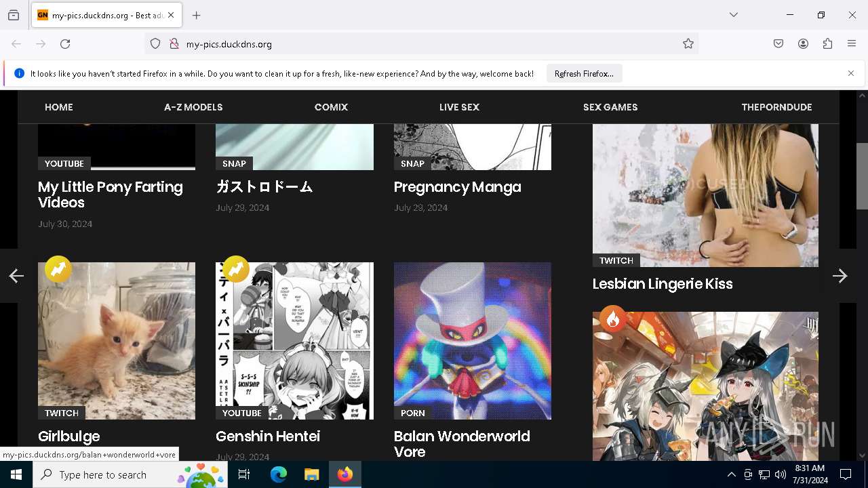Open the Extensions puzzle icon
868x488 pixels.
click(x=827, y=44)
